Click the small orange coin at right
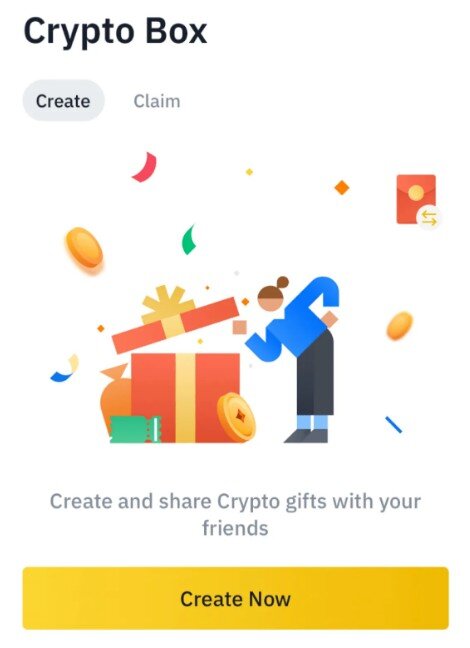This screenshot has height=648, width=470. tap(399, 326)
